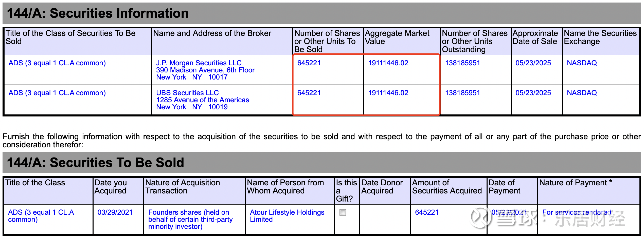Click the aggregate market value in UBS row

tap(388, 93)
